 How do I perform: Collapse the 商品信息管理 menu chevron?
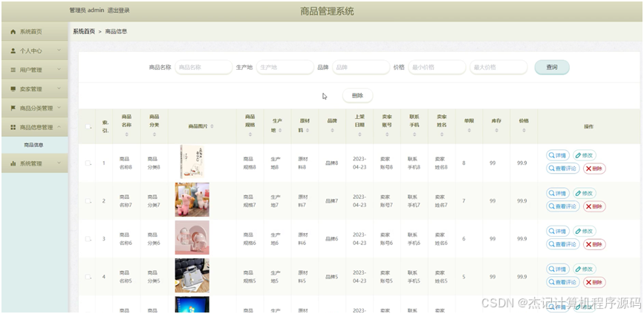pyautogui.click(x=59, y=127)
